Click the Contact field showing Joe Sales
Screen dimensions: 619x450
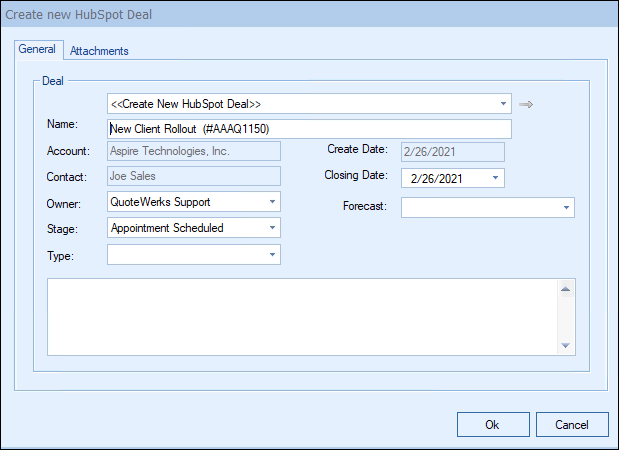tap(194, 176)
